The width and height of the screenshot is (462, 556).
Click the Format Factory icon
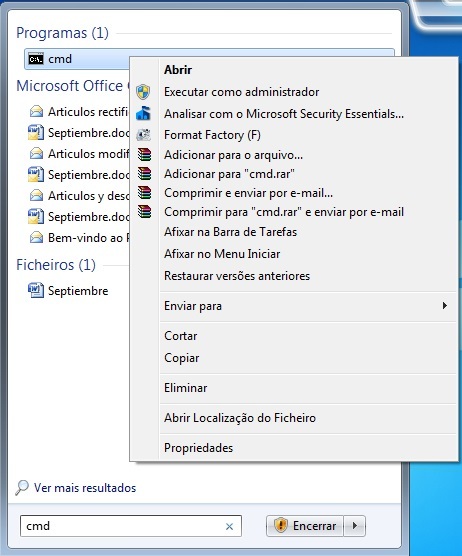tap(143, 135)
